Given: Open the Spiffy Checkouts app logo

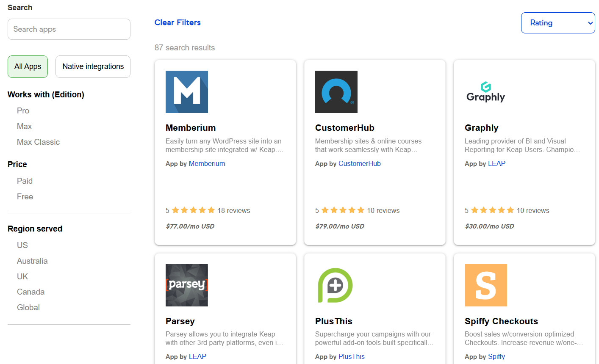Looking at the screenshot, I should [486, 285].
